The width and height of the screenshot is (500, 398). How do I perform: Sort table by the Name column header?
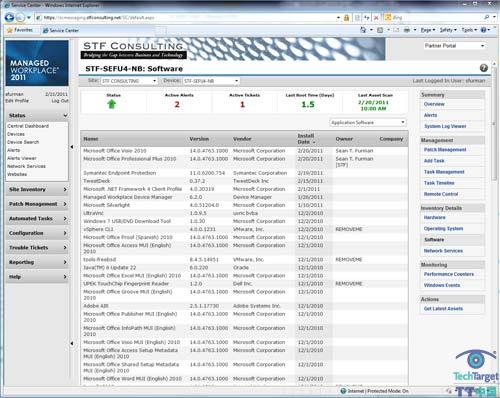point(91,139)
